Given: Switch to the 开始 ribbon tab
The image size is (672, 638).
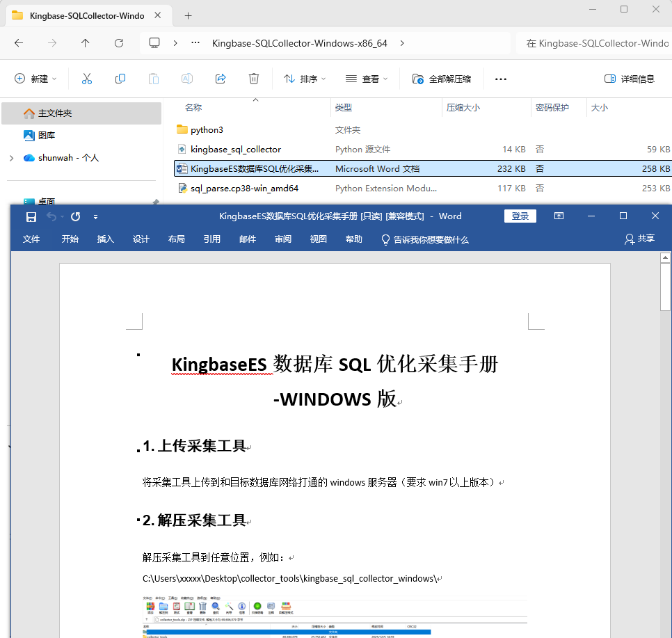Looking at the screenshot, I should [70, 239].
